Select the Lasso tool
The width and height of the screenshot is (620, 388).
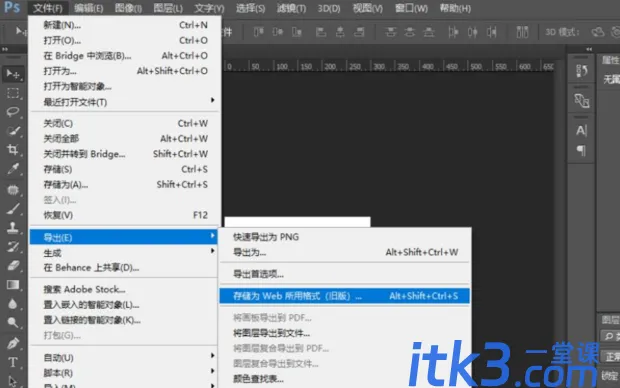pyautogui.click(x=13, y=112)
